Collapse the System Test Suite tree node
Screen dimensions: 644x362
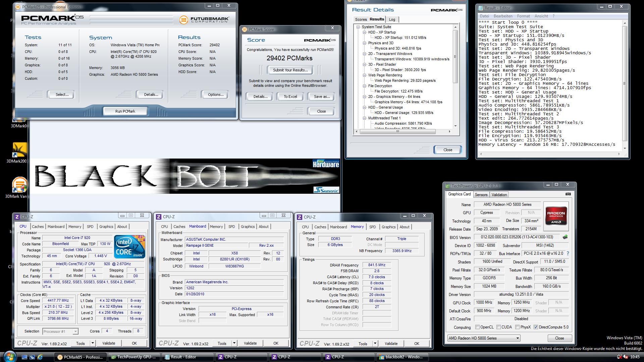point(358,27)
